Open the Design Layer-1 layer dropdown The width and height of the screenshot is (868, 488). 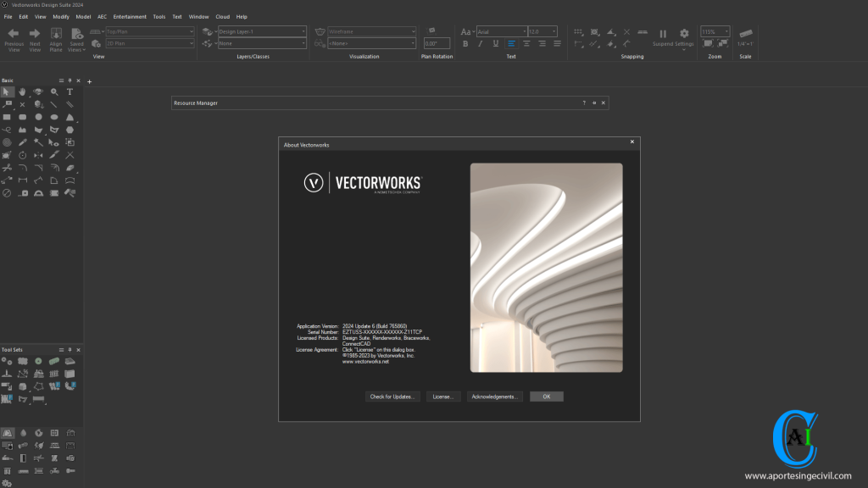point(262,31)
